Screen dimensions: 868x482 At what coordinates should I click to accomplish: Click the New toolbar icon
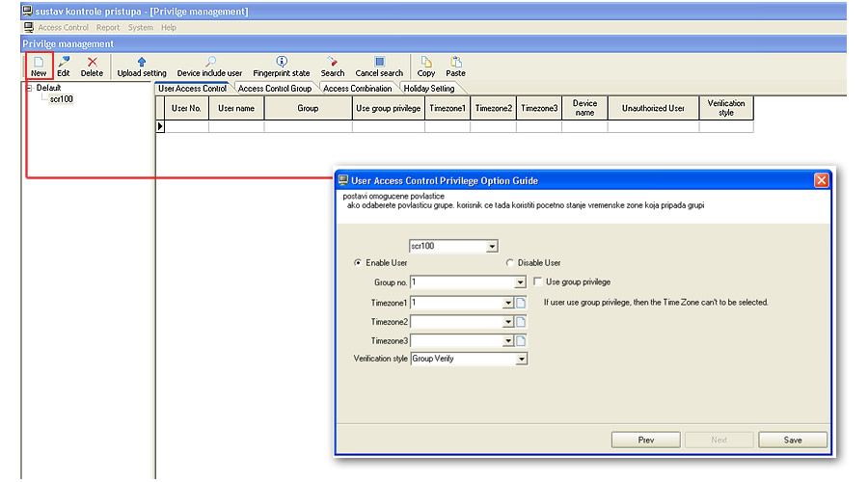(x=38, y=66)
